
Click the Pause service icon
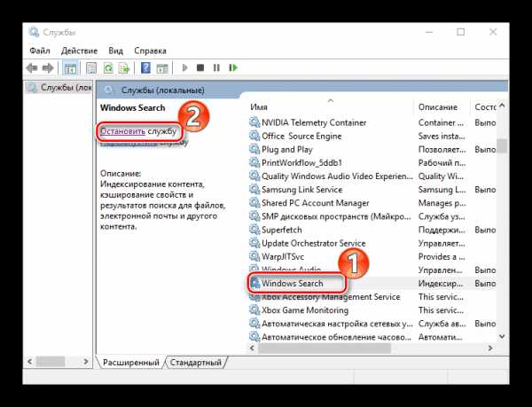pyautogui.click(x=216, y=67)
